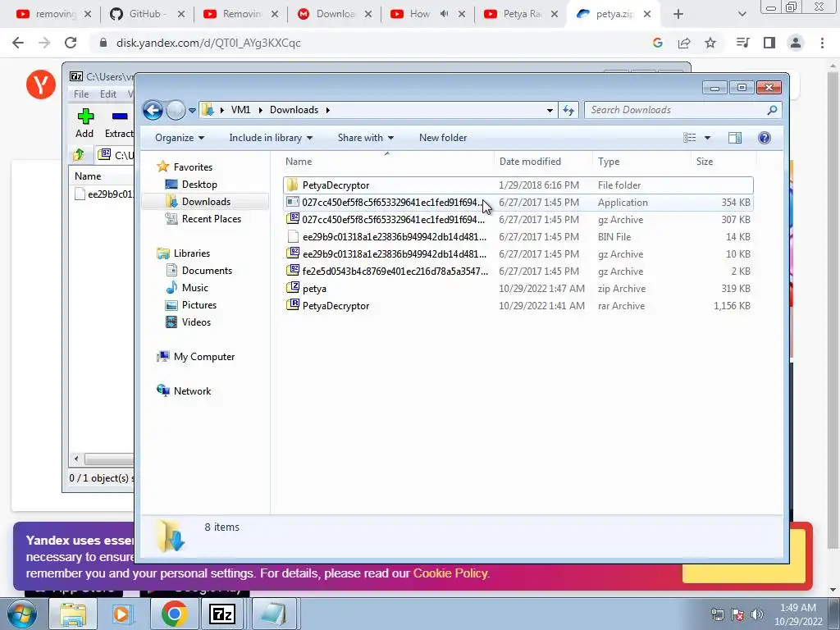840x630 pixels.
Task: Click the 7-Zip Add button
Action: 84,123
